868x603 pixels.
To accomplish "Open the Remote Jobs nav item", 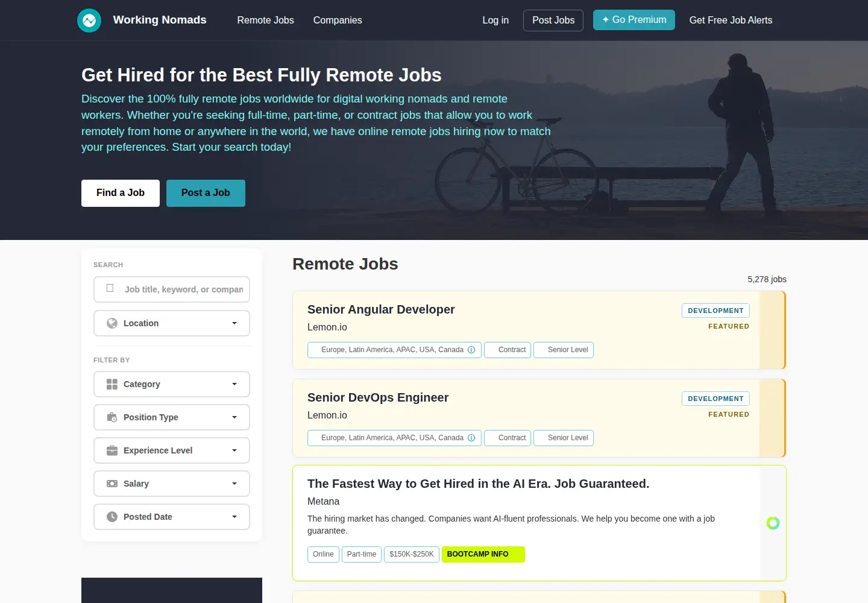I will (x=265, y=21).
